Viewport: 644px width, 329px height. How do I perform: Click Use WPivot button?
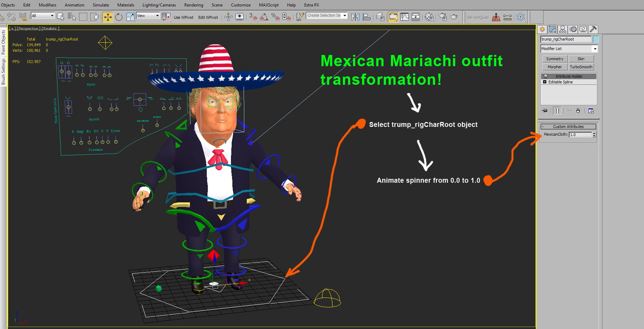click(x=183, y=17)
